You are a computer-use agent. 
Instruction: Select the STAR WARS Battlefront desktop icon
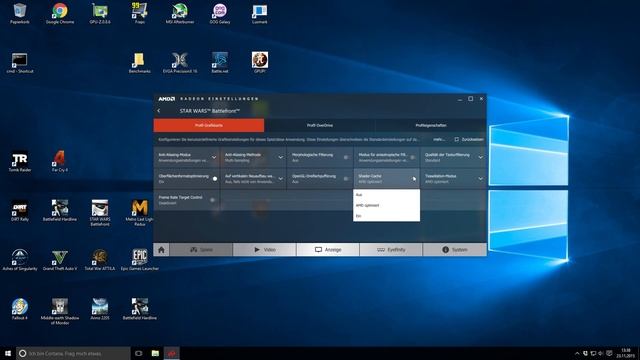100,213
